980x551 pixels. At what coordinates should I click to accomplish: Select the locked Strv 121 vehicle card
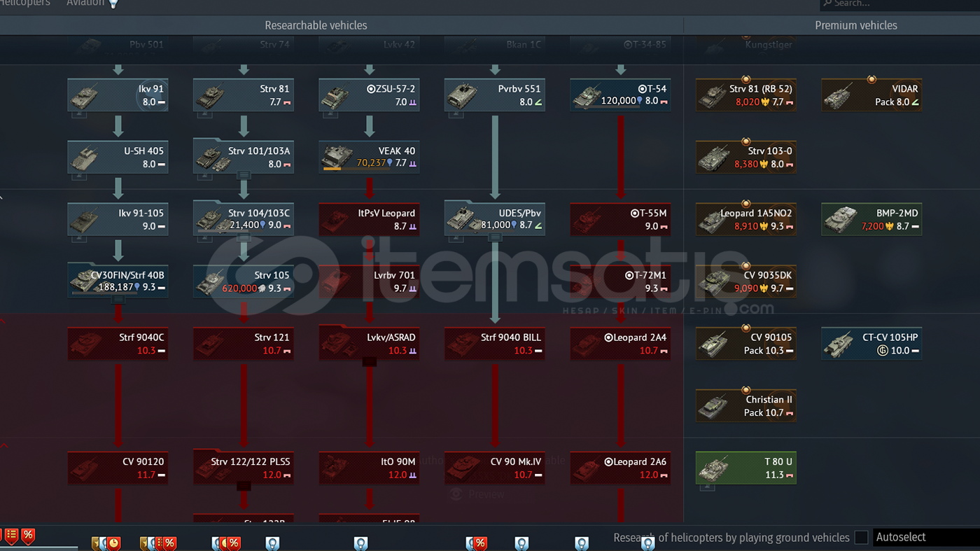(x=244, y=344)
